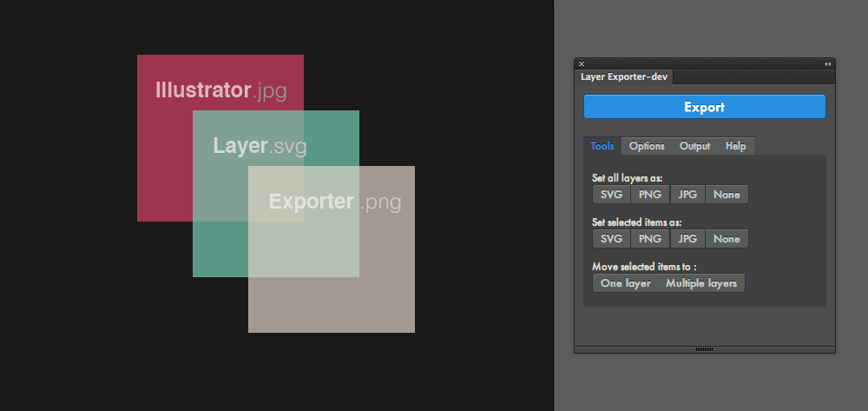Collapse panel using double-arrow icon
Image resolution: width=868 pixels, height=411 pixels.
[827, 63]
